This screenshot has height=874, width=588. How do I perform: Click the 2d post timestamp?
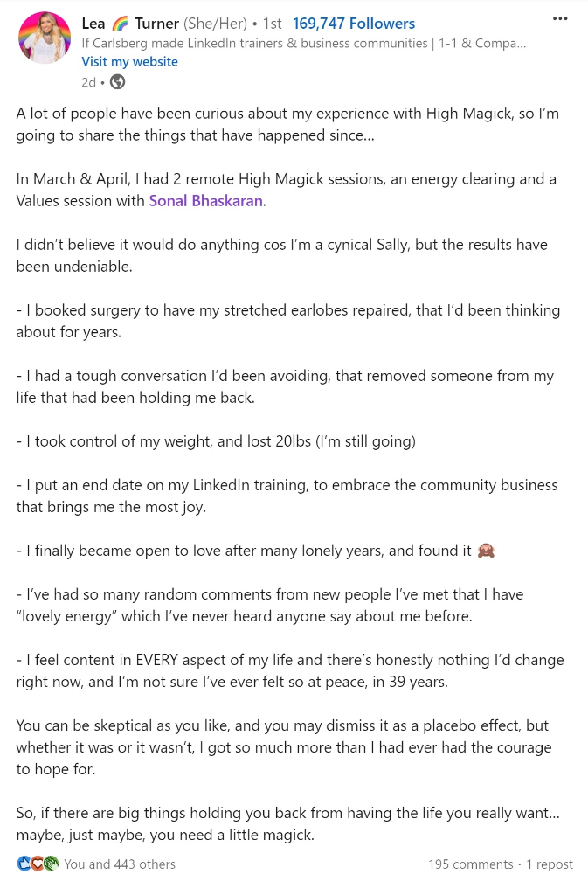coord(88,82)
